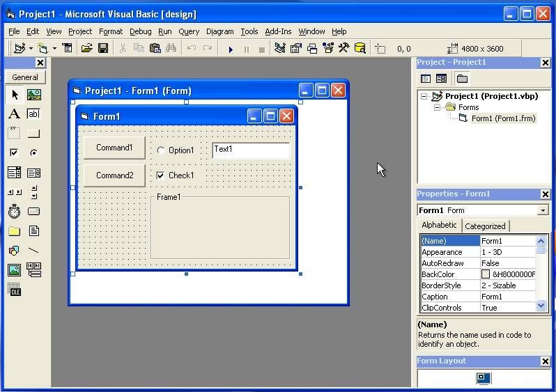
Task: Open the Add-Ins menu
Action: pyautogui.click(x=279, y=31)
